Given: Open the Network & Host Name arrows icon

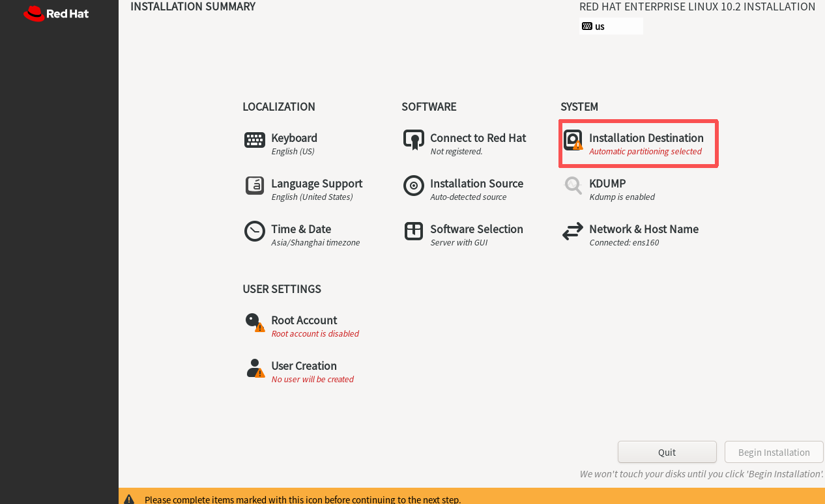Looking at the screenshot, I should click(x=573, y=231).
